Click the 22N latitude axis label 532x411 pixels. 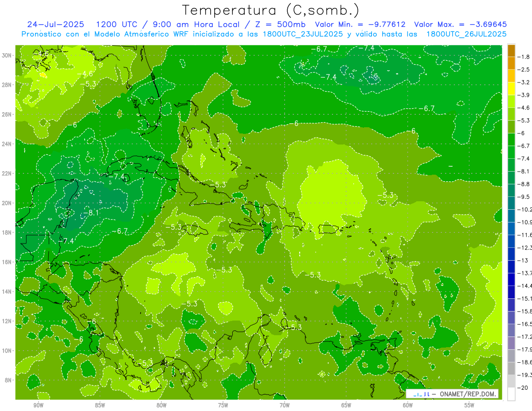pos(8,173)
